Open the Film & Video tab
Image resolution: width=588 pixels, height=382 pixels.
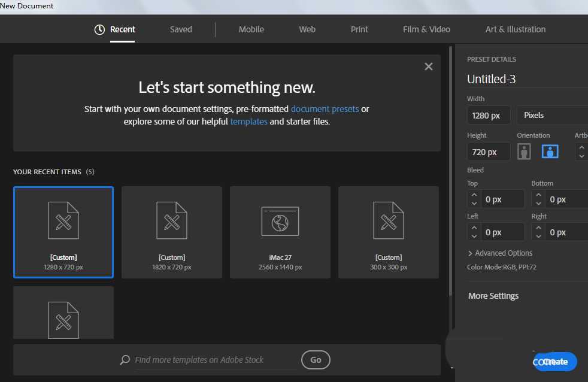(x=426, y=29)
